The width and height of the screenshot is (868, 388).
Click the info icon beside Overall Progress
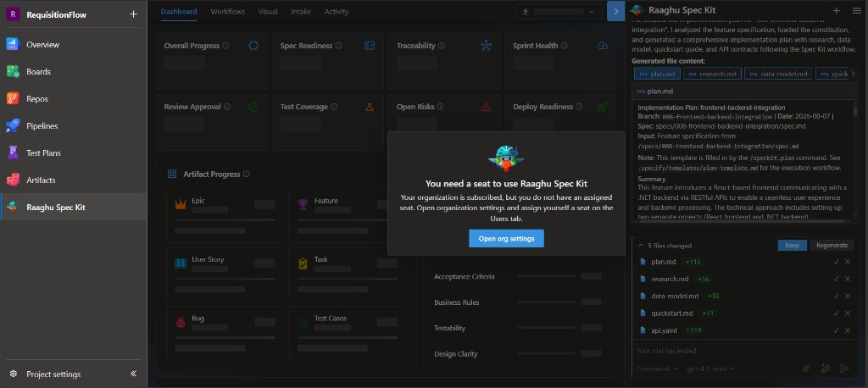tap(225, 46)
